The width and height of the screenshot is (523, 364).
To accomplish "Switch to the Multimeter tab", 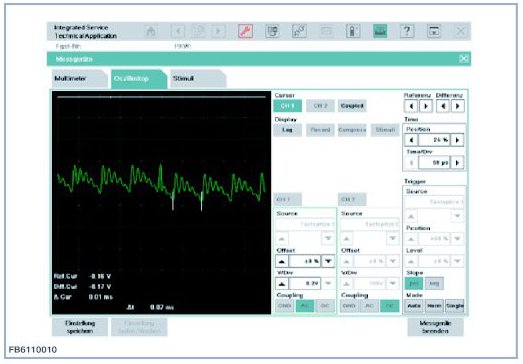I will point(79,79).
